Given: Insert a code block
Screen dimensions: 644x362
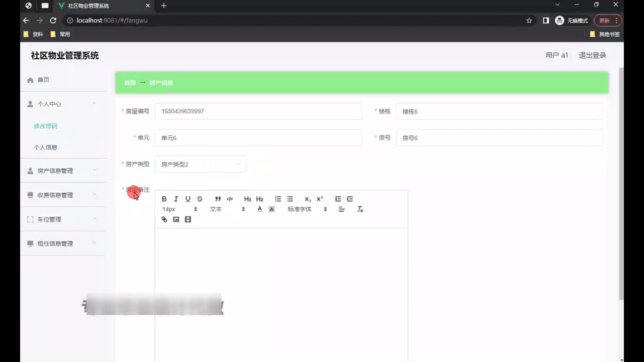Looking at the screenshot, I should tap(230, 199).
